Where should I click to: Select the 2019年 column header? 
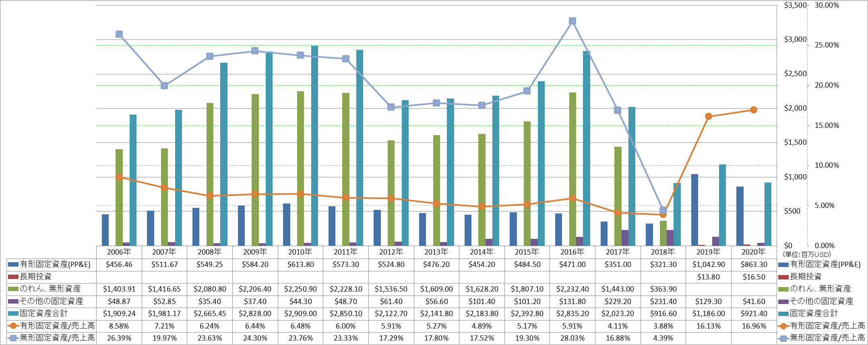(709, 252)
